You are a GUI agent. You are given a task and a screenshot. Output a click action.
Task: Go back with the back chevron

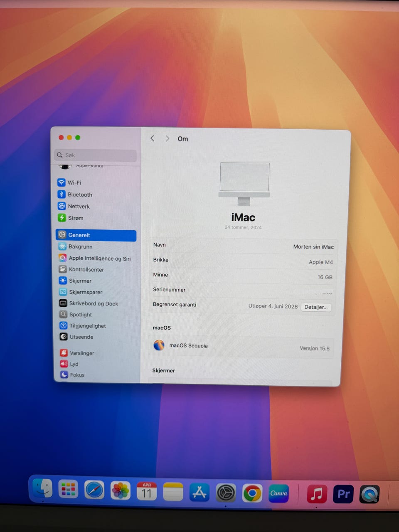click(x=153, y=138)
